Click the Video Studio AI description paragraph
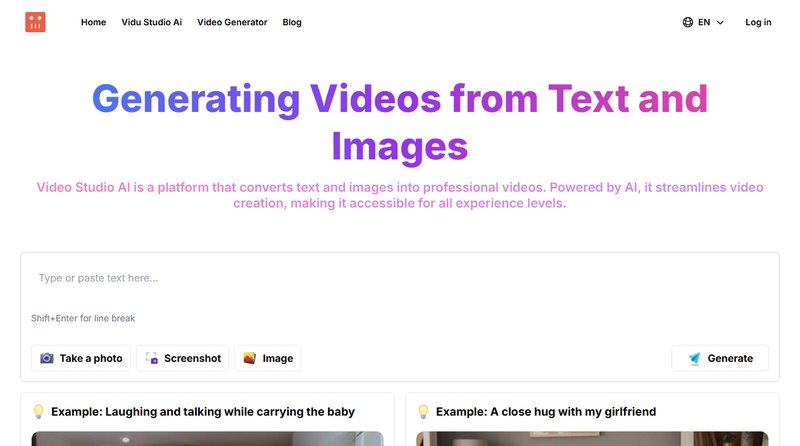Viewport: 800px width, 446px height. click(x=399, y=195)
